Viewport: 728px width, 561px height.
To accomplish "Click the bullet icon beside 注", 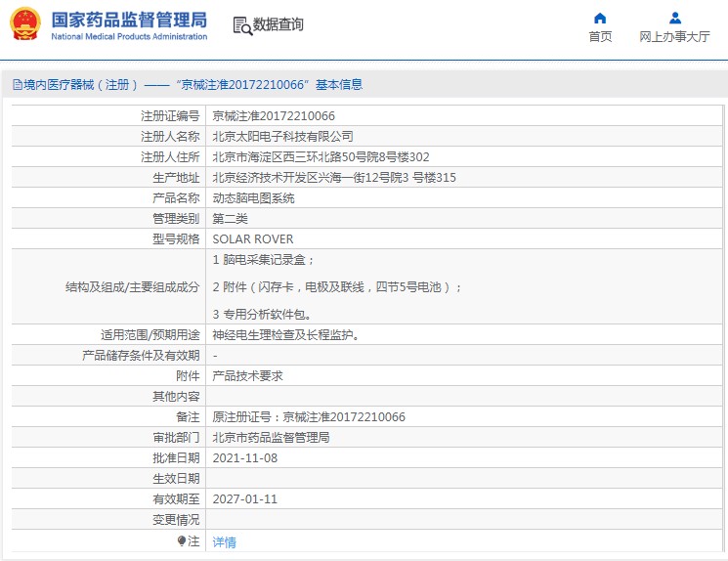I will 182,540.
